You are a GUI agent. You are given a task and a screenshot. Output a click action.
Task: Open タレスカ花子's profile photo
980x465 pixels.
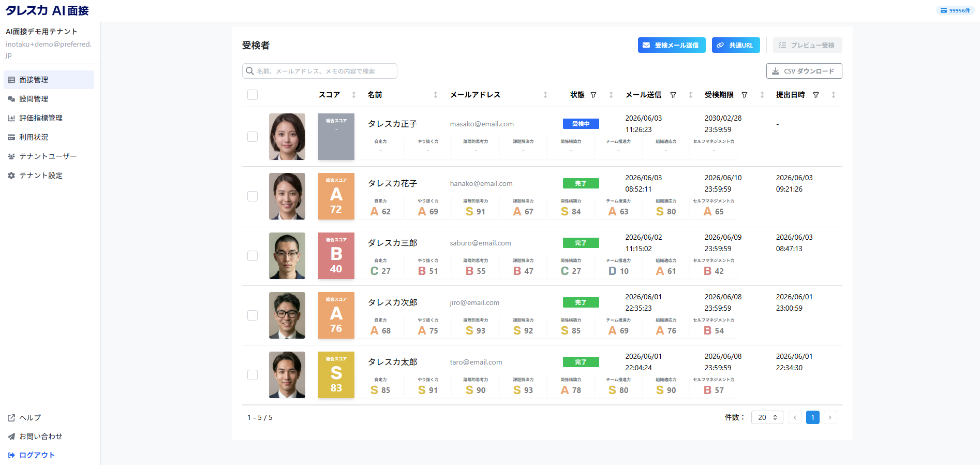click(287, 196)
